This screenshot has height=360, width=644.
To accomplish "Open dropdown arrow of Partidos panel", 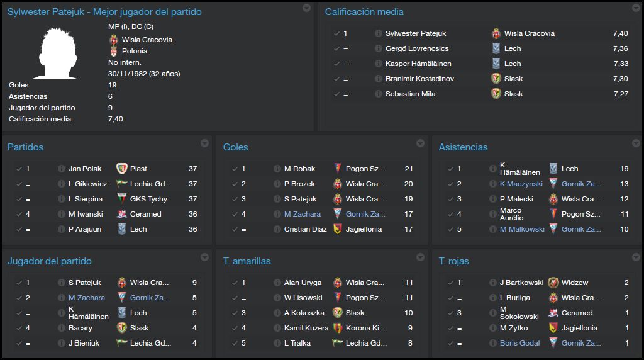I will [204, 143].
